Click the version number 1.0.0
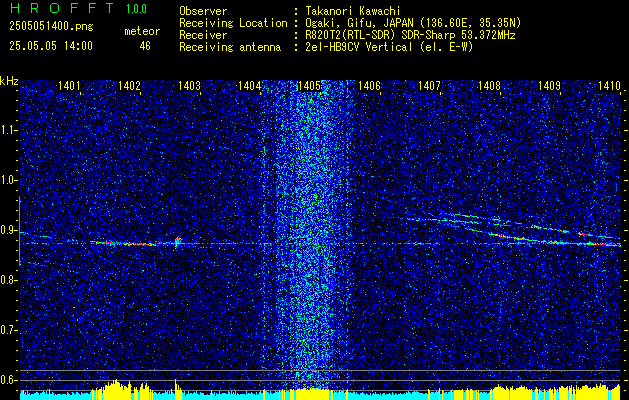The height and width of the screenshot is (400, 629). click(x=136, y=9)
